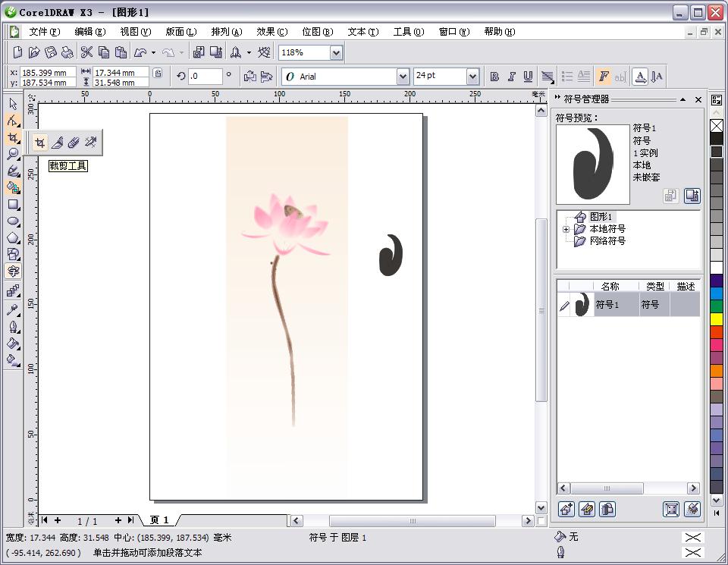
Task: Open the 效果(C) menu
Action: (272, 32)
